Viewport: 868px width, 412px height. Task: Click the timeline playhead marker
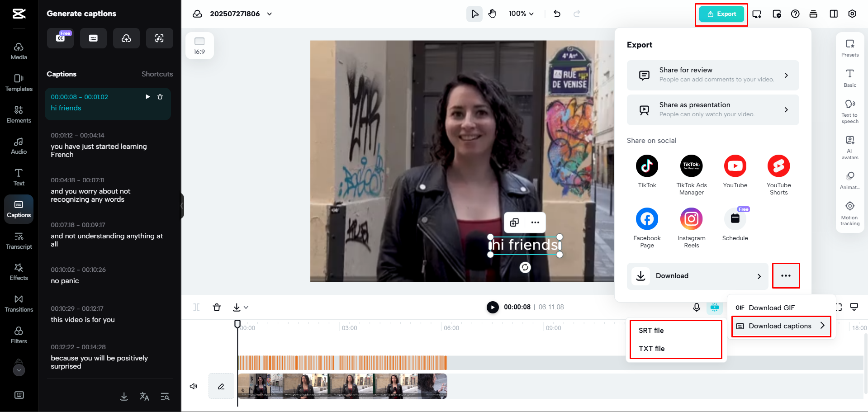click(x=237, y=324)
